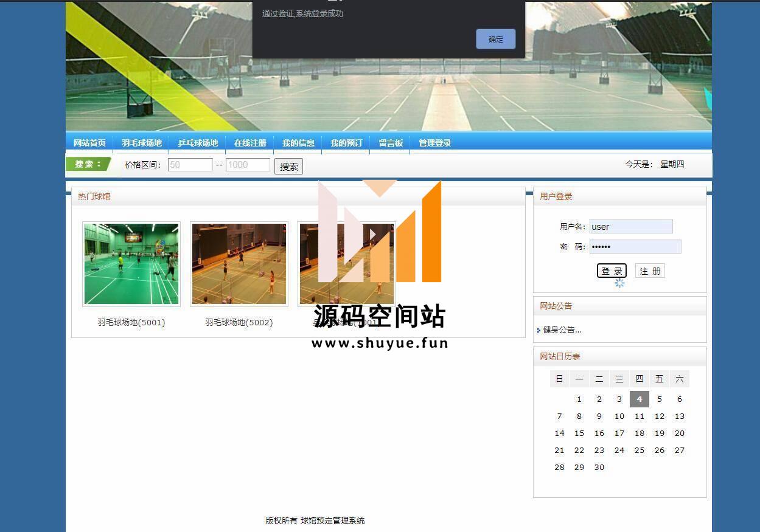Select day 5 in the site calendar
This screenshot has height=532, width=760.
point(660,399)
